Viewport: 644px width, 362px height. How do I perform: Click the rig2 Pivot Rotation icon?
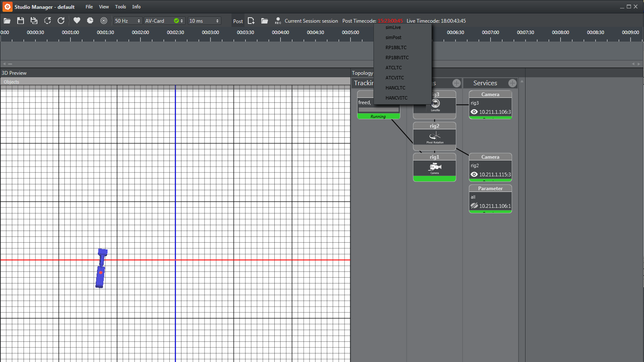[x=434, y=136]
